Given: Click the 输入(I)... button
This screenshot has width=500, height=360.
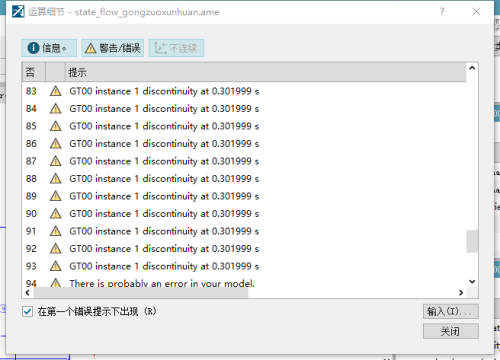Looking at the screenshot, I should (451, 311).
